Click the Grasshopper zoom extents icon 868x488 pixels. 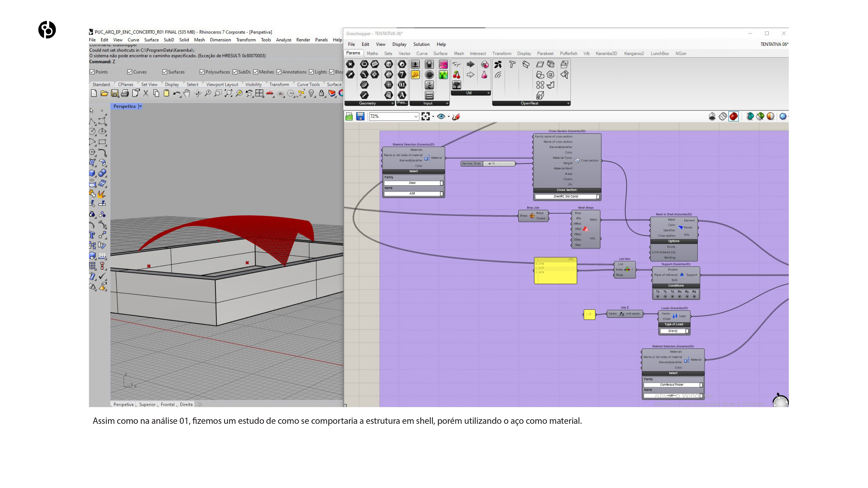426,117
